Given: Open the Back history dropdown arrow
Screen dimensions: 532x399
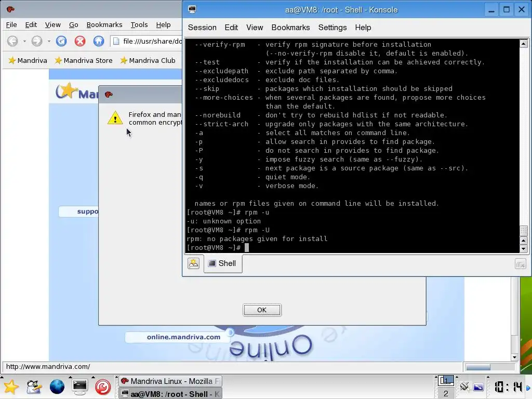Looking at the screenshot, I should tap(24, 42).
